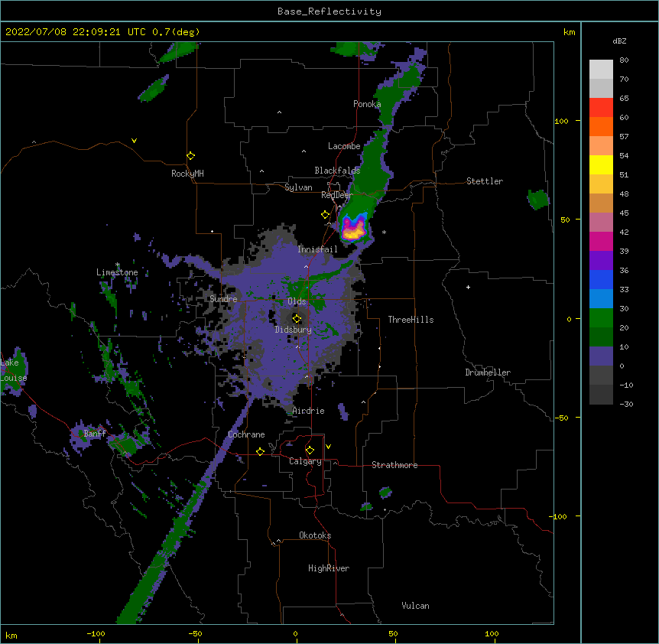Viewport: 659px width, 644px height.
Task: Click the Lacombe city label
Action: click(x=344, y=146)
